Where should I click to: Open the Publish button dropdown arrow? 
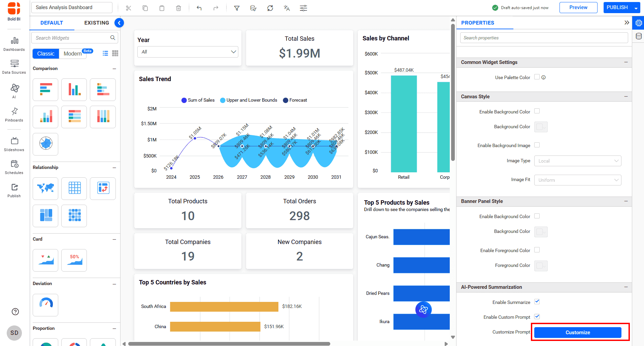636,8
